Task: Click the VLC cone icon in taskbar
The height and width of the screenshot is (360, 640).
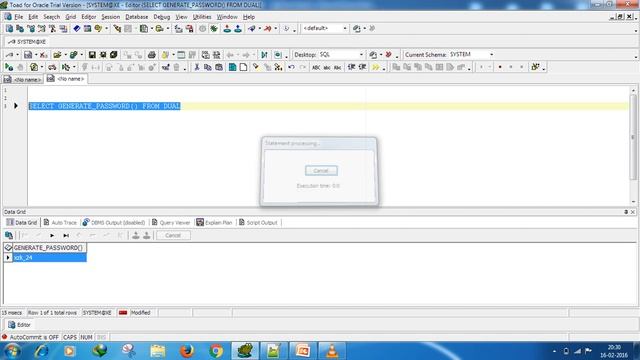Action: coord(332,351)
